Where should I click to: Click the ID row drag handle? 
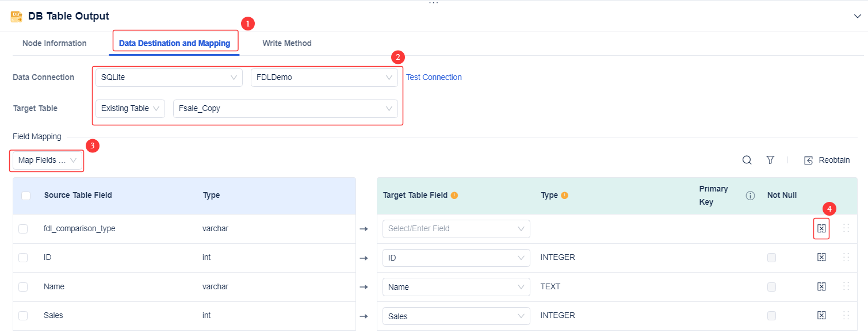(x=846, y=257)
